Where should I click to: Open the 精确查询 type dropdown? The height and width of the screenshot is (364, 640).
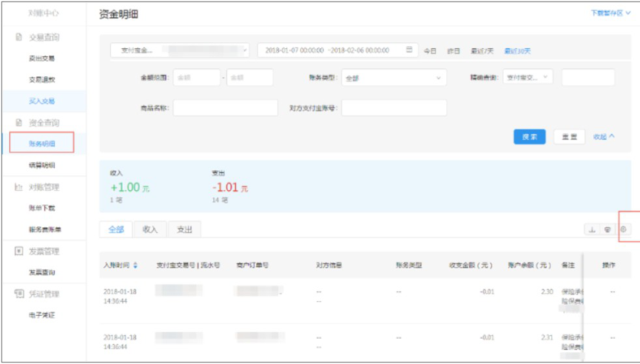pyautogui.click(x=527, y=77)
